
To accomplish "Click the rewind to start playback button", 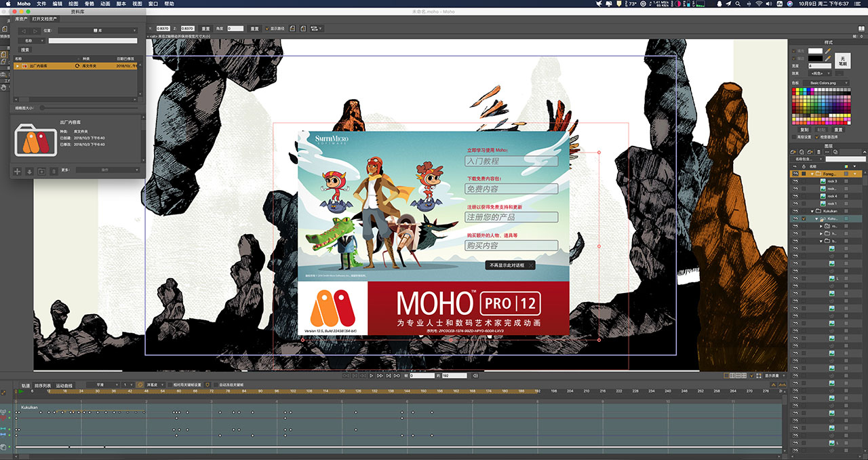I will pyautogui.click(x=346, y=375).
